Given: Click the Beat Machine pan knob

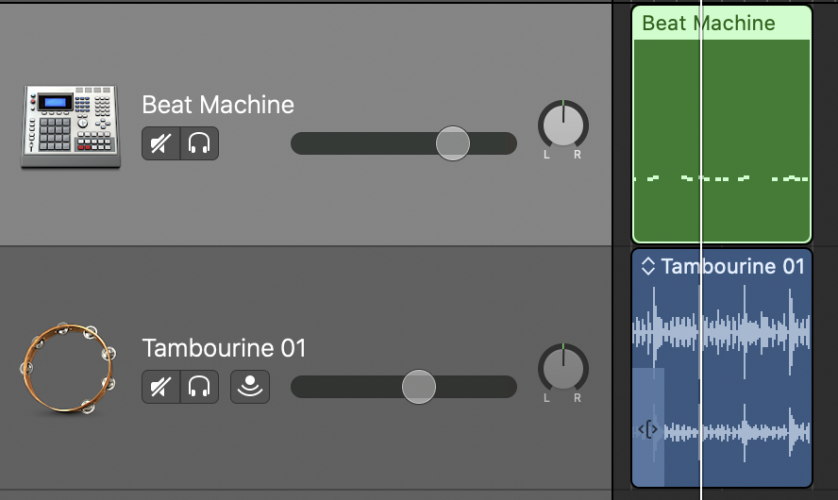Looking at the screenshot, I should (563, 126).
